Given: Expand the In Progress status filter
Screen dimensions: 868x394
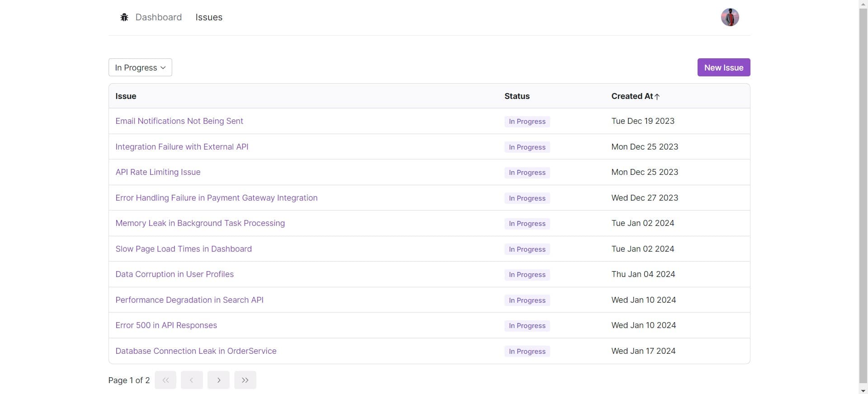Looking at the screenshot, I should (x=140, y=67).
